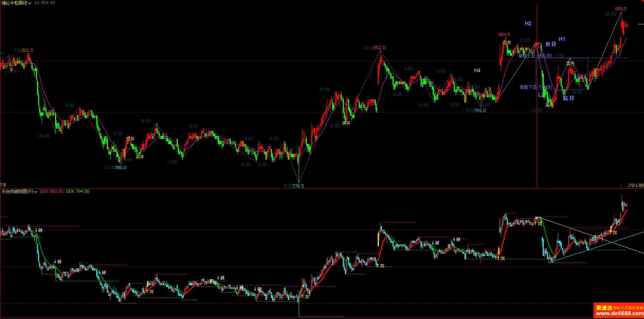Click the 底背 bottom divergence label

pyautogui.click(x=569, y=98)
